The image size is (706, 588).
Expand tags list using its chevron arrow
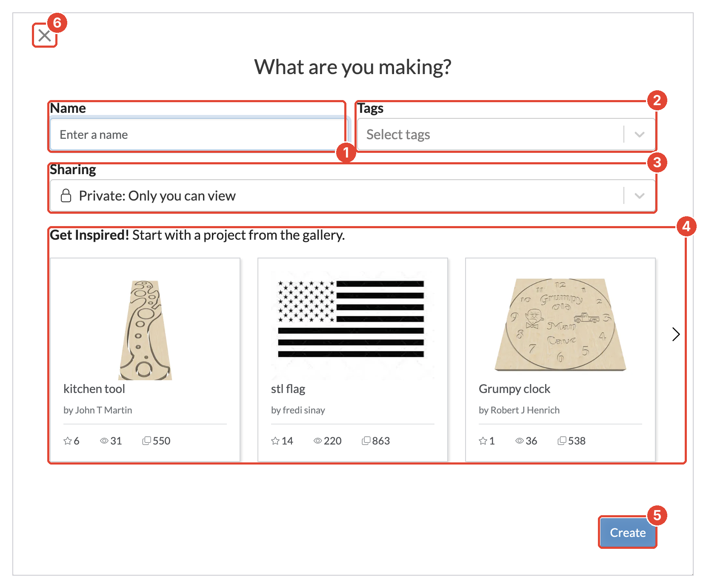pyautogui.click(x=639, y=135)
